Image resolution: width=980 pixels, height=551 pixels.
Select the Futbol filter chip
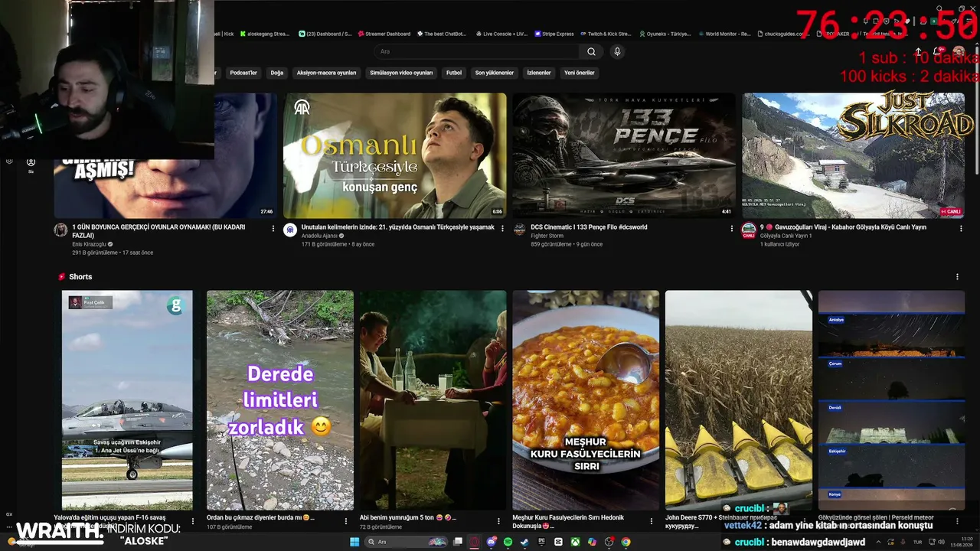[454, 73]
